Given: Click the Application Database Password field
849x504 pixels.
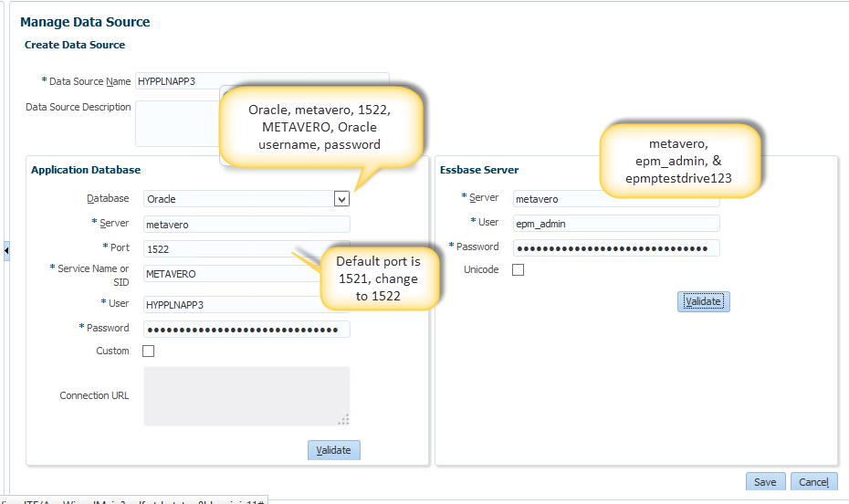Looking at the screenshot, I should (246, 329).
